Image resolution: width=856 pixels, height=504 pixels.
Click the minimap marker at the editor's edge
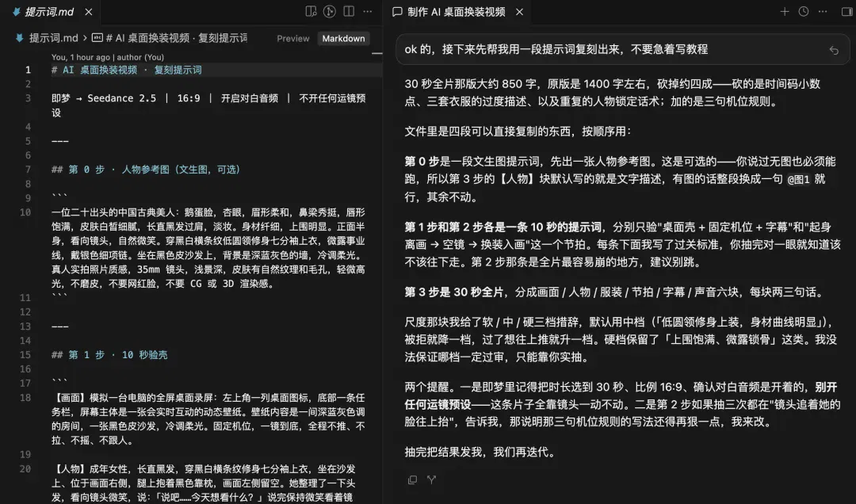(376, 54)
